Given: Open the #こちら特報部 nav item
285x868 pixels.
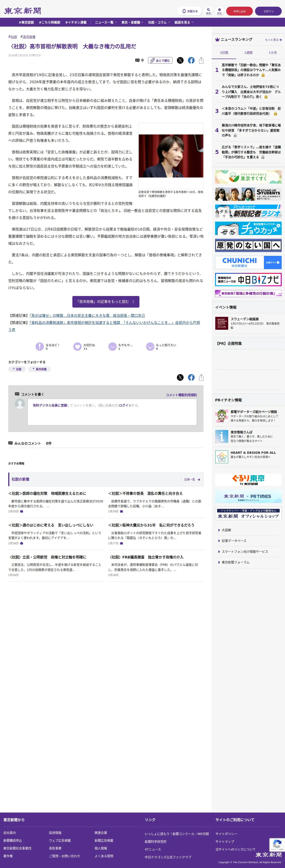Looking at the screenshot, I should [x=49, y=22].
